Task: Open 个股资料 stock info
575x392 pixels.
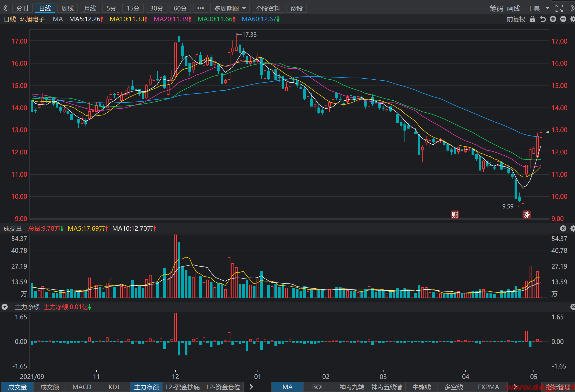Action: 268,8
